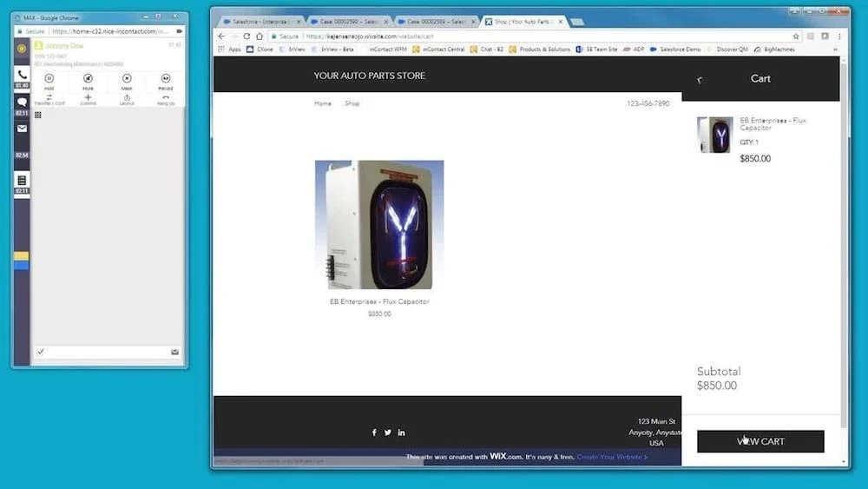Click the Johnny Doe contact name in MAX
868x489 pixels.
(64, 46)
